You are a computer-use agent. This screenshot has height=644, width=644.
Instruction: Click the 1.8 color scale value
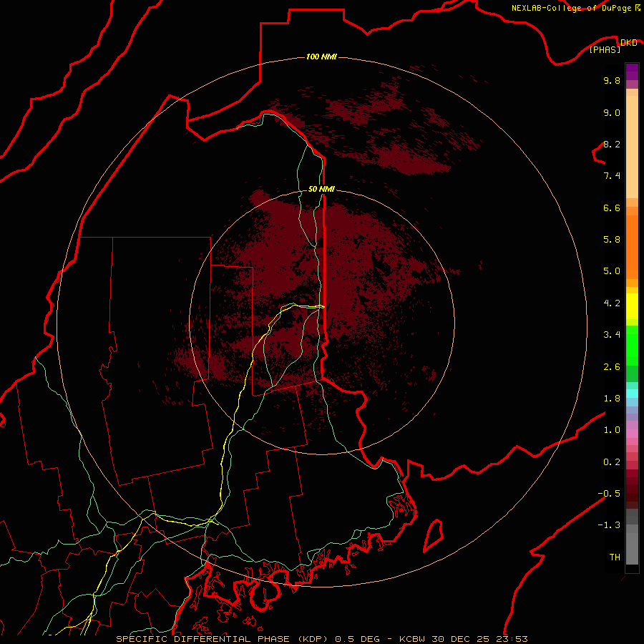click(612, 398)
